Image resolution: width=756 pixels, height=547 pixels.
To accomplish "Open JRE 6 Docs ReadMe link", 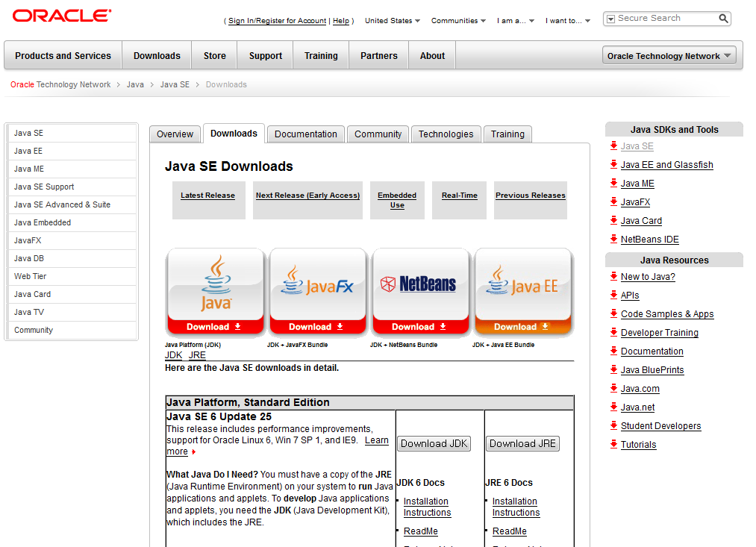I will 510,531.
